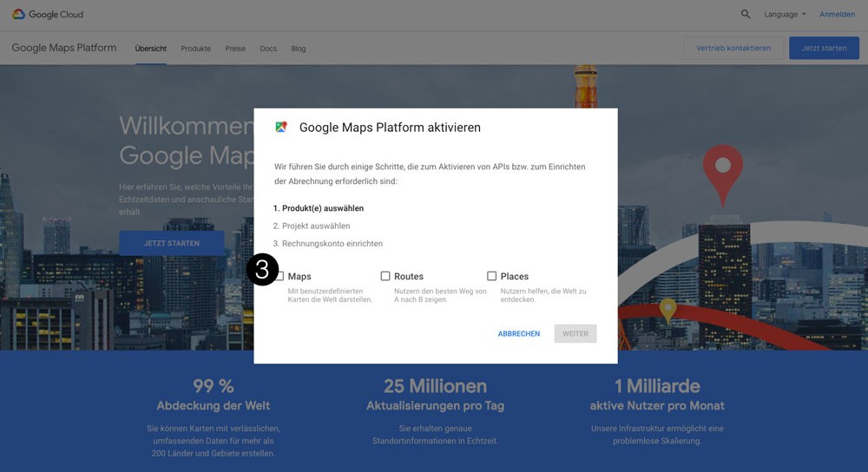This screenshot has width=868, height=472.
Task: Open the Produkte tab
Action: (x=196, y=49)
